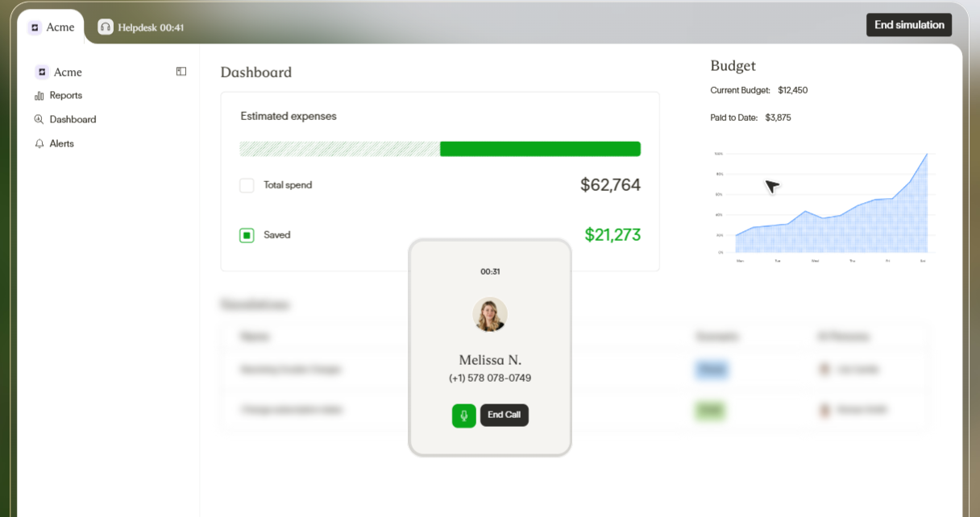
Task: Open Alerts in the sidebar
Action: click(54, 143)
